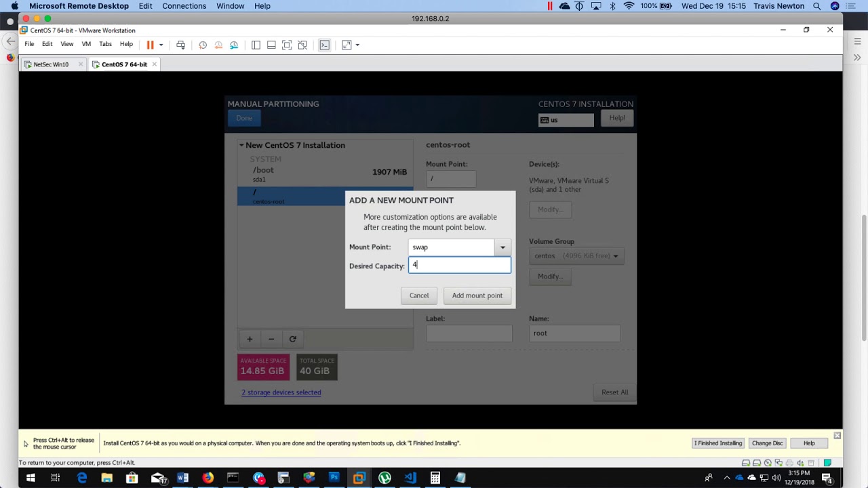Open uTorrent from the Windows taskbar

point(384,478)
